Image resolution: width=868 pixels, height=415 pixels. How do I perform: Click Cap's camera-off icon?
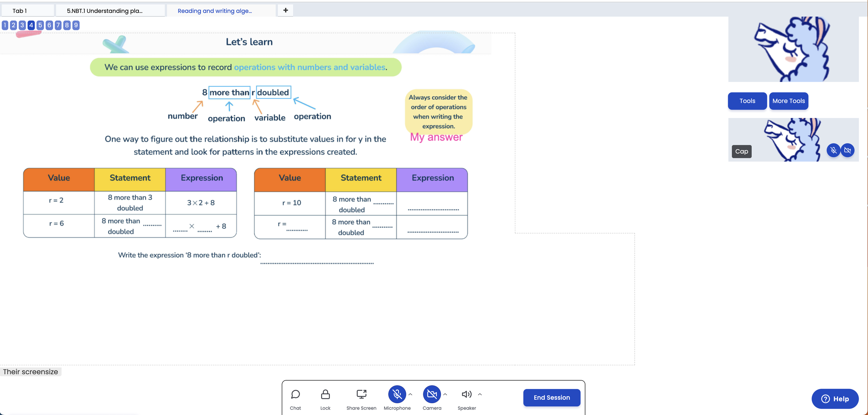coord(848,150)
